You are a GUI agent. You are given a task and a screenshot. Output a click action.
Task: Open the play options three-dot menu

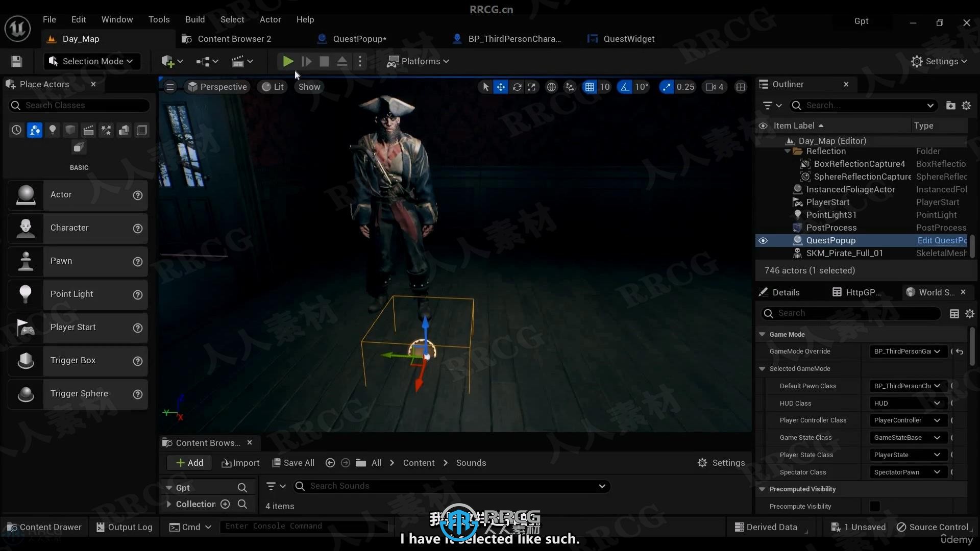click(x=360, y=61)
